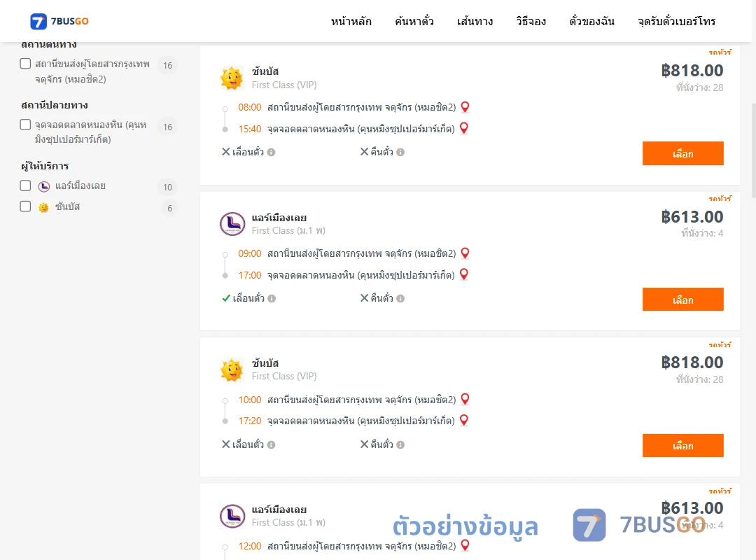Viewport: 756px width, 560px height.
Task: Click the ฿818.00 price on the 10:00 trip
Action: coord(692,362)
